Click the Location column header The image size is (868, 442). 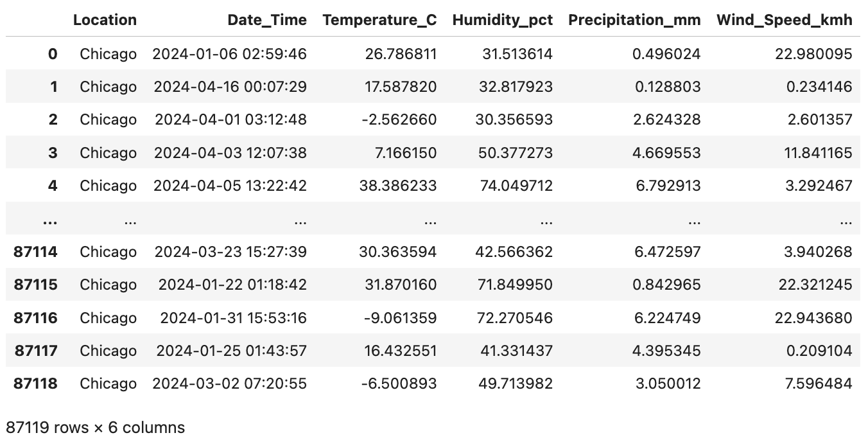[x=105, y=20]
